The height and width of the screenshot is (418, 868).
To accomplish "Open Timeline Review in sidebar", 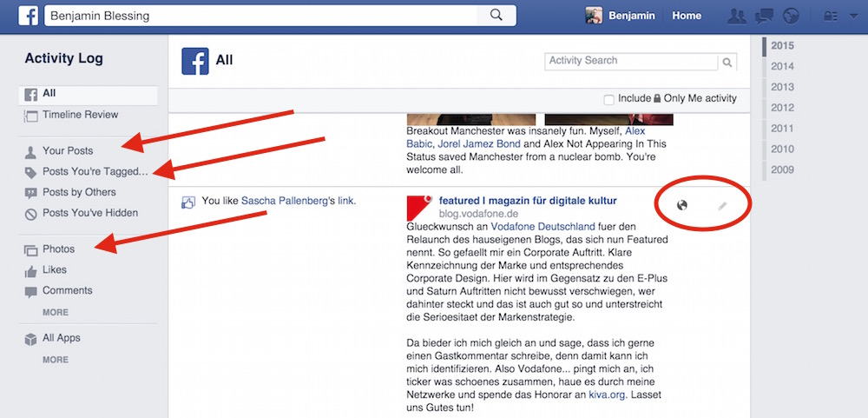I will coord(80,115).
